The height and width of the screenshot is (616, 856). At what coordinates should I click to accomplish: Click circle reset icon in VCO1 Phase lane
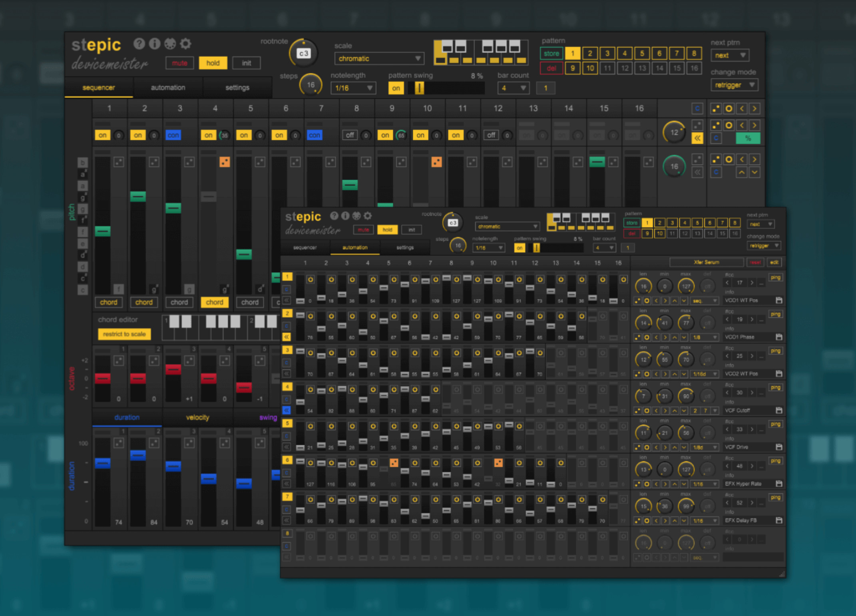647,337
